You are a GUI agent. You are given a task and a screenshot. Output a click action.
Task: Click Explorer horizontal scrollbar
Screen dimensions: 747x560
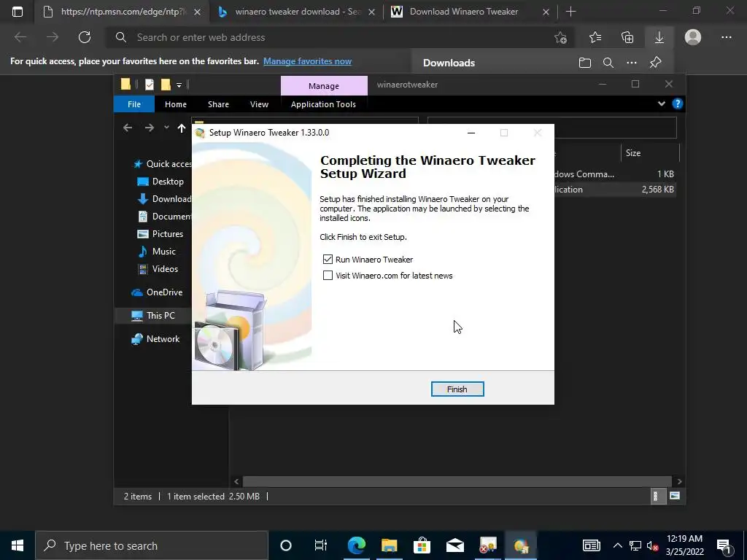pos(457,481)
